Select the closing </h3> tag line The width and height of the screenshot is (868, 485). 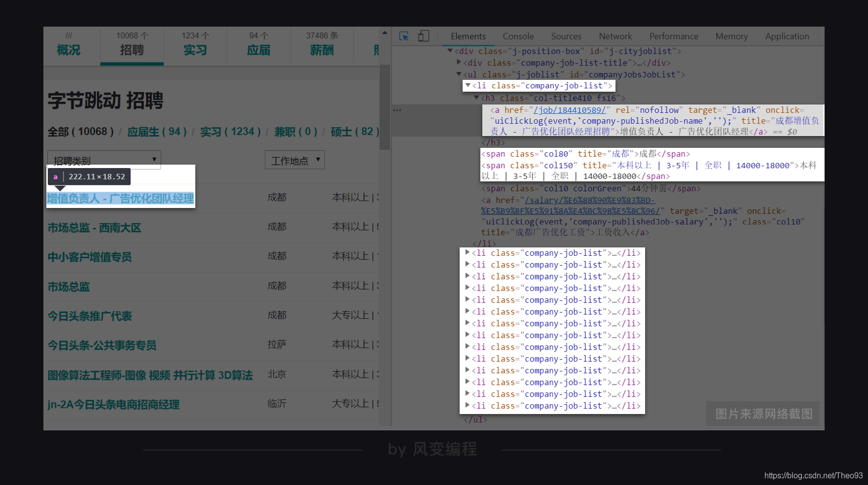click(x=493, y=142)
